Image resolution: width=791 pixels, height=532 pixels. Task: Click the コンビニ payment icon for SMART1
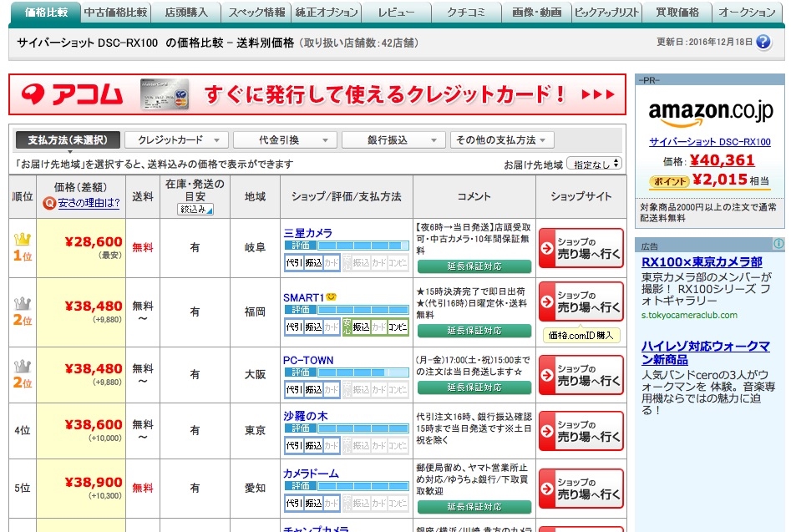coord(398,327)
